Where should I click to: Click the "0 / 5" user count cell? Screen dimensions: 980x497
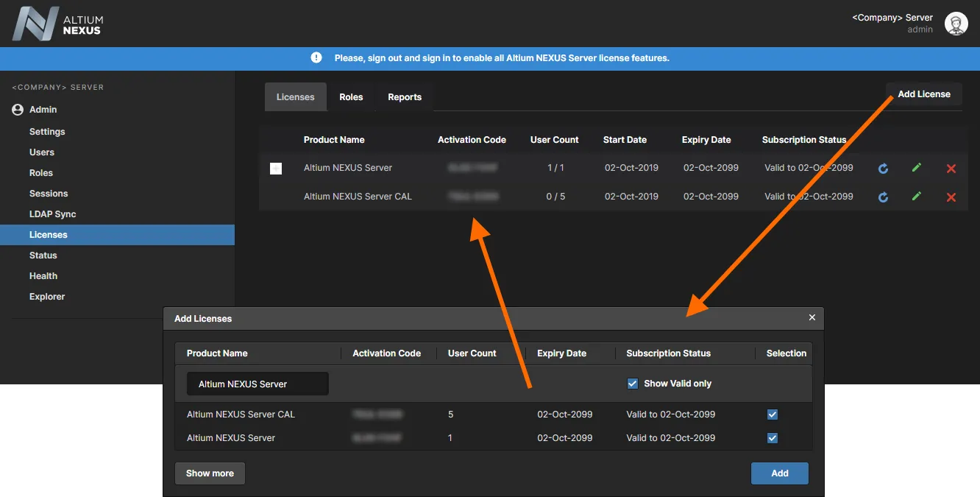point(555,197)
